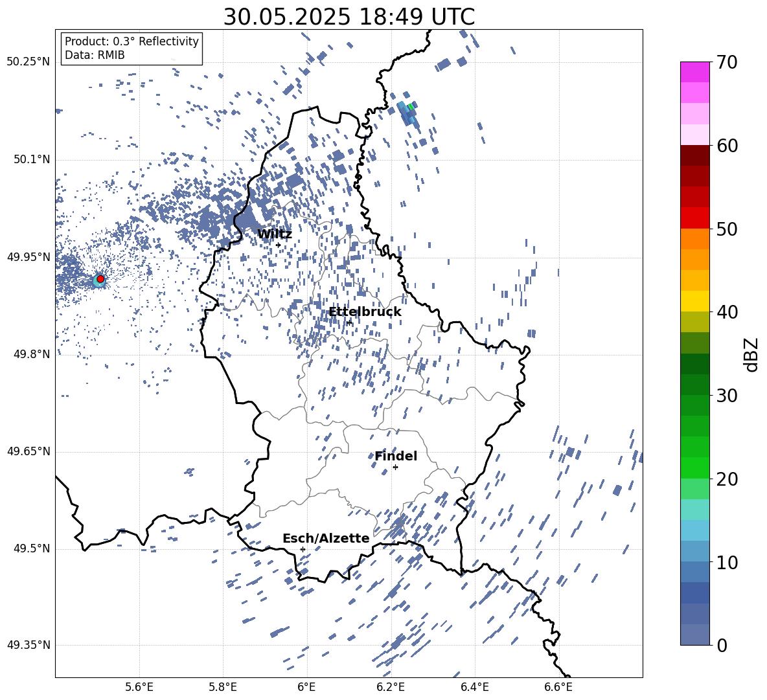The width and height of the screenshot is (767, 700).
Task: Click the Findel location cross marker
Action: tap(395, 468)
